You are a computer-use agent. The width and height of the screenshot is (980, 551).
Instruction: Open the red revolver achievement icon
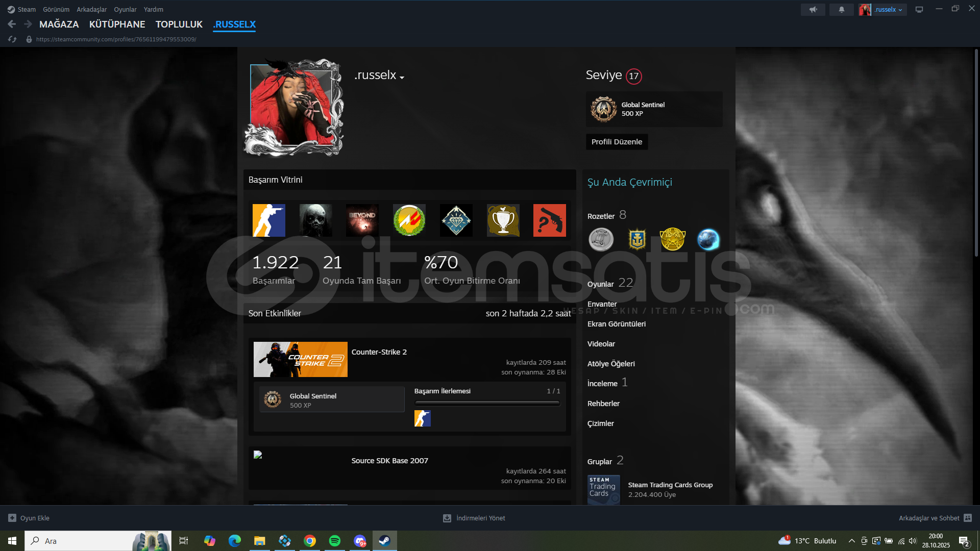click(549, 220)
